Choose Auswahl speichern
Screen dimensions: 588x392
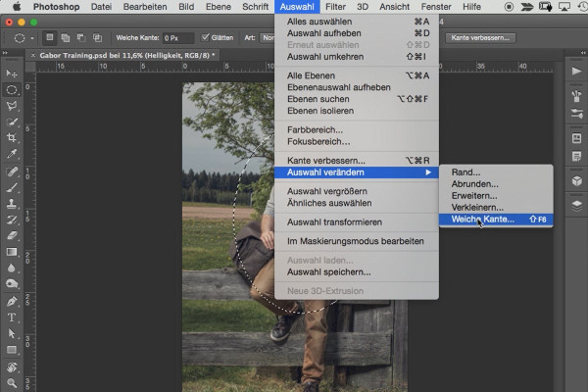tap(357, 272)
